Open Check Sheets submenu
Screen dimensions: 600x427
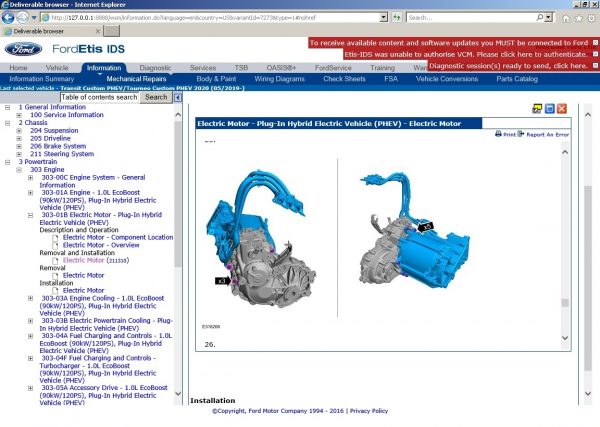pos(344,79)
